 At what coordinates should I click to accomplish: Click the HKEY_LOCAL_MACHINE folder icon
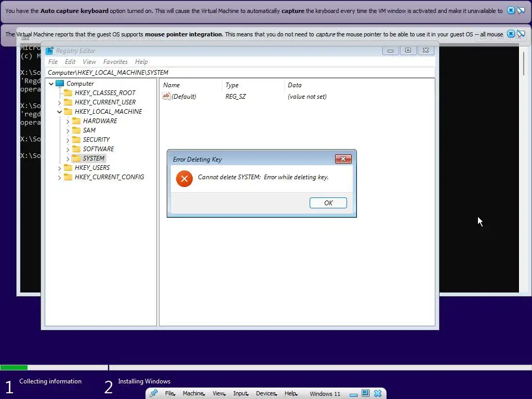pyautogui.click(x=68, y=111)
